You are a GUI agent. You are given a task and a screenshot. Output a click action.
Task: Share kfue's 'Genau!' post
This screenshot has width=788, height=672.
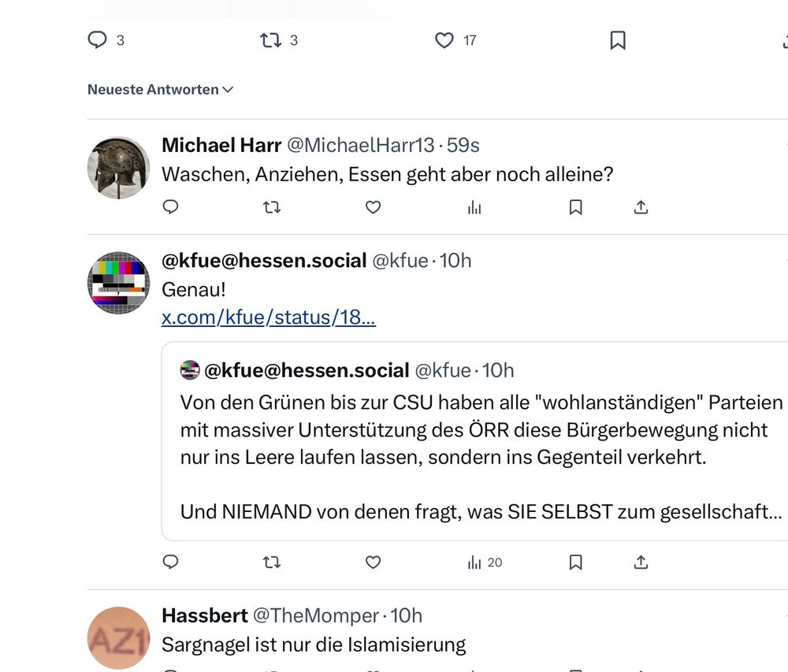coord(641,562)
